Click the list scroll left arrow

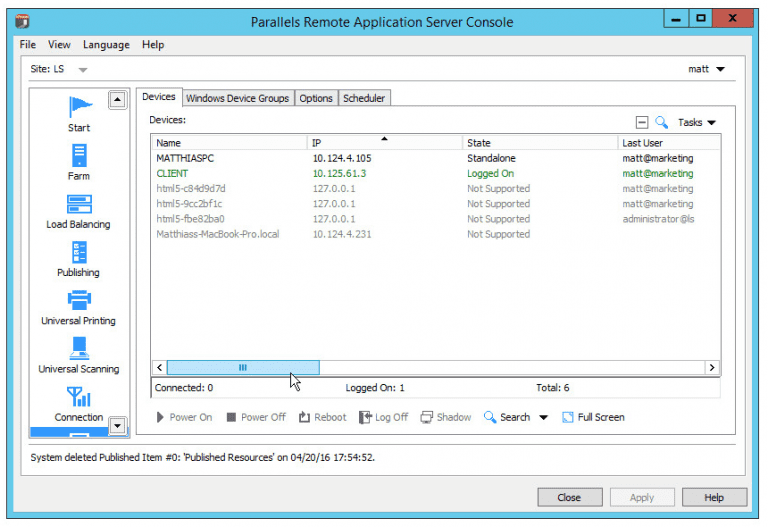(x=159, y=367)
